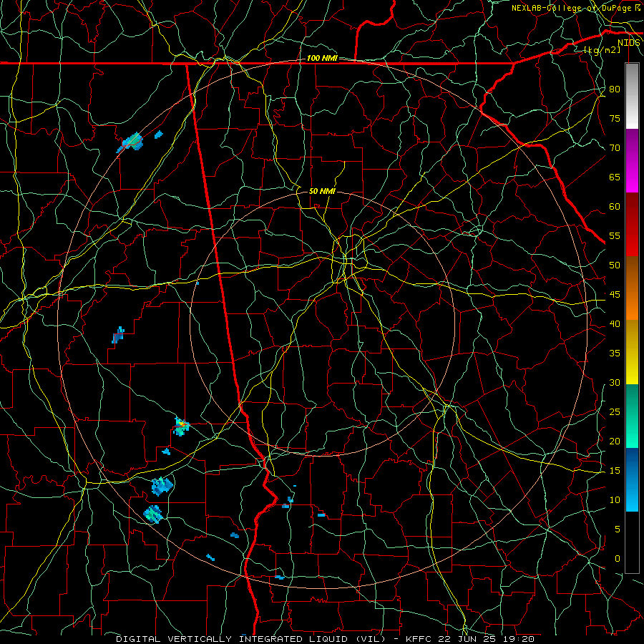Viewport: 644px width, 644px height.
Task: Select the yellow segment of color scale
Action: (632, 352)
